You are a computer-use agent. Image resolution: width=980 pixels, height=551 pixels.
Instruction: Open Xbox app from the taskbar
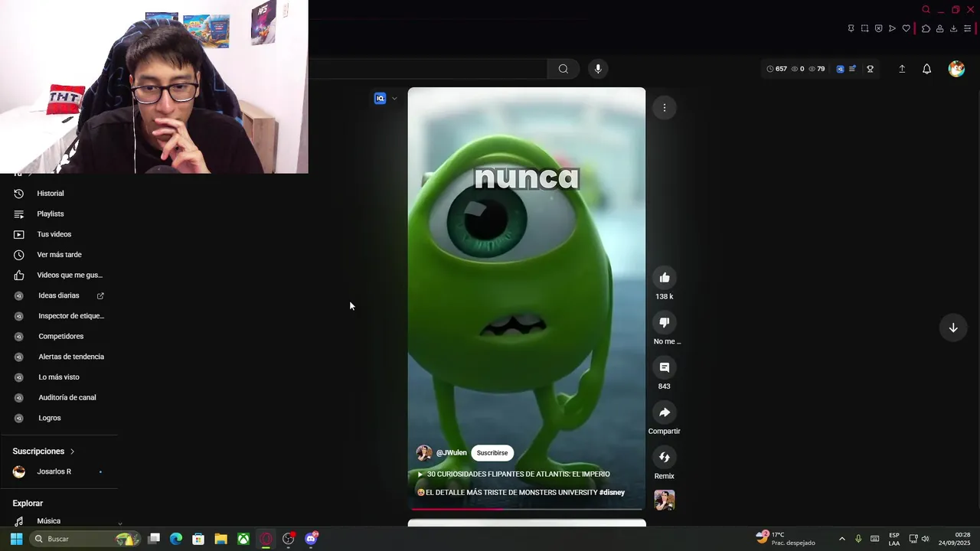click(243, 539)
